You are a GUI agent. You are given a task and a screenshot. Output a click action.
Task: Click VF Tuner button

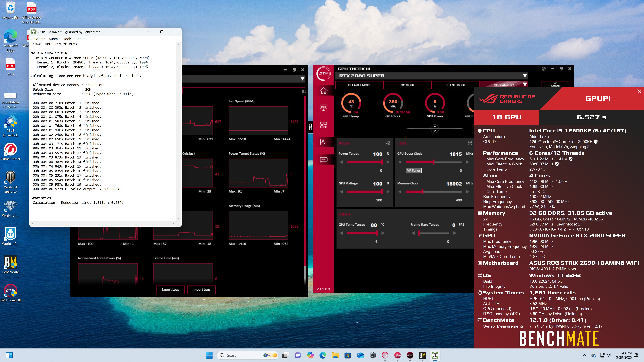point(413,170)
